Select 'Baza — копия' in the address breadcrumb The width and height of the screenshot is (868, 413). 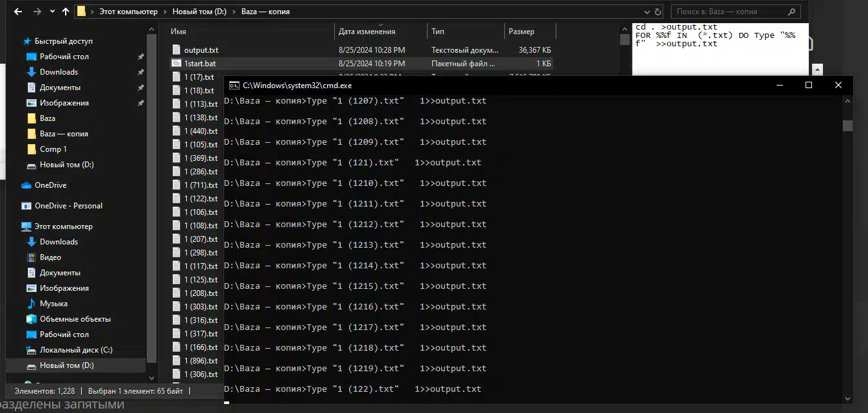pyautogui.click(x=265, y=12)
